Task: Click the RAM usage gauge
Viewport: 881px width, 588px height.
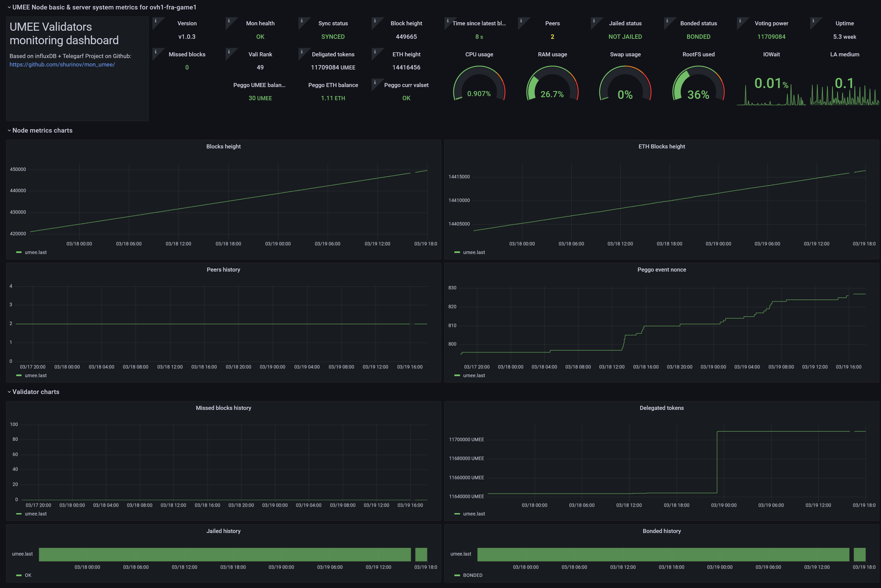Action: click(x=552, y=86)
